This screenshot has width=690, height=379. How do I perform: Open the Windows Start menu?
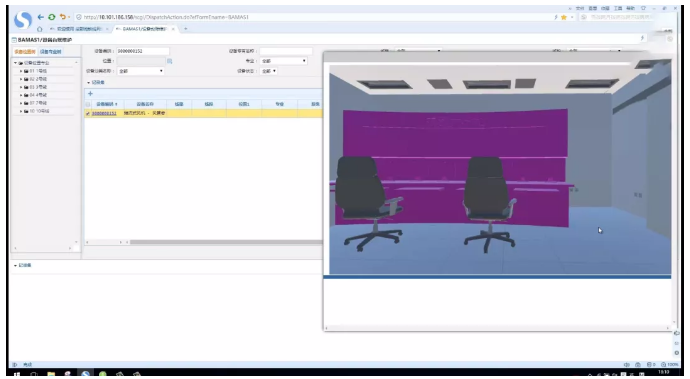[x=17, y=374]
